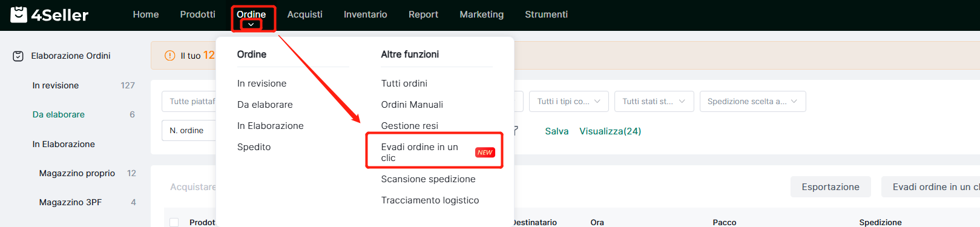Choose Gestione resi from Altre funzioni
Viewport: 980px width, 227px height.
[x=410, y=126]
